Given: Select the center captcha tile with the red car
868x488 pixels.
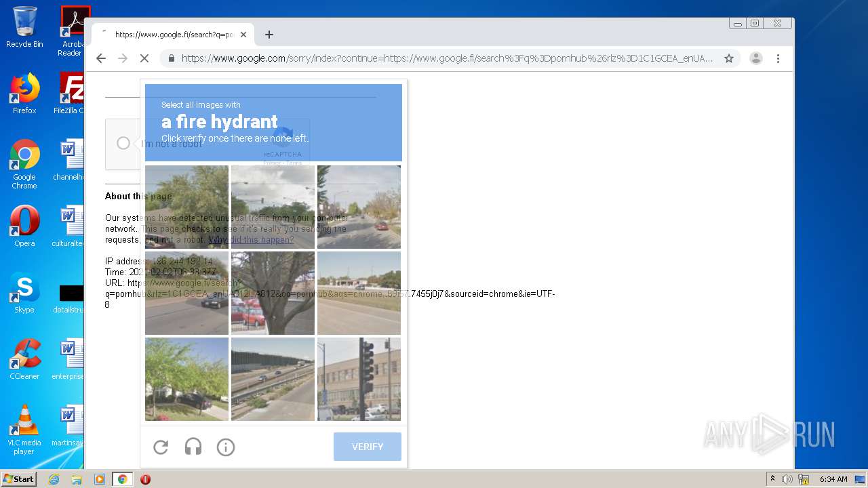Looking at the screenshot, I should point(273,293).
